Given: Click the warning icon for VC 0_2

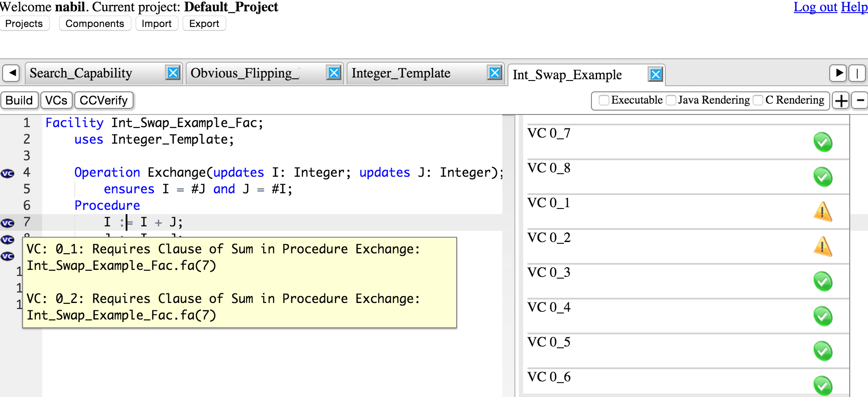Looking at the screenshot, I should click(822, 246).
